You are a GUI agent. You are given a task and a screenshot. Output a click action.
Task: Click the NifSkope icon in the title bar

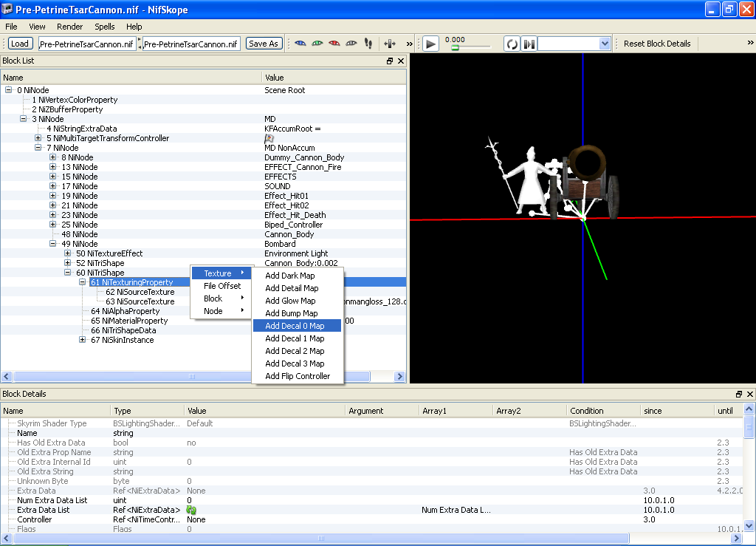[7, 9]
